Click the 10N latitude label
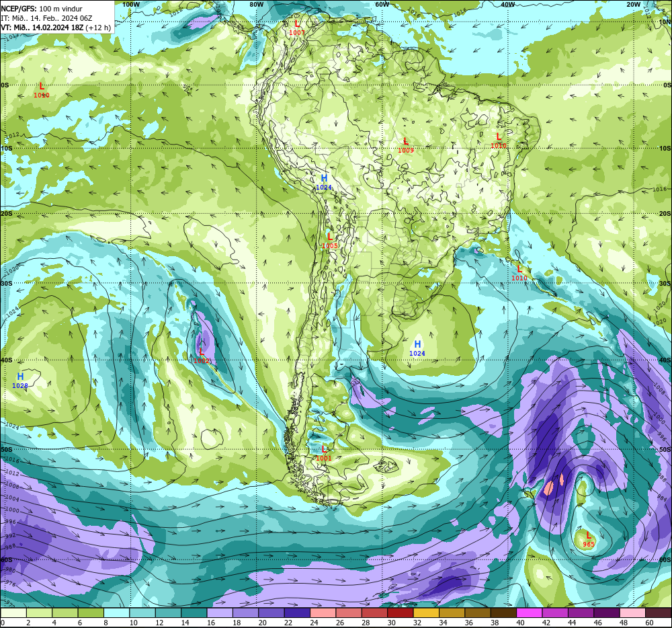The image size is (672, 628). point(665,22)
